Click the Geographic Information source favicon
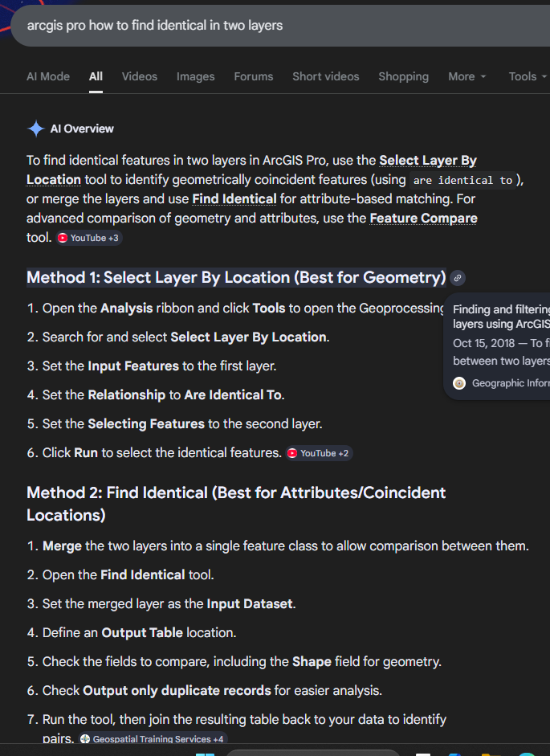The width and height of the screenshot is (550, 756). (x=459, y=383)
